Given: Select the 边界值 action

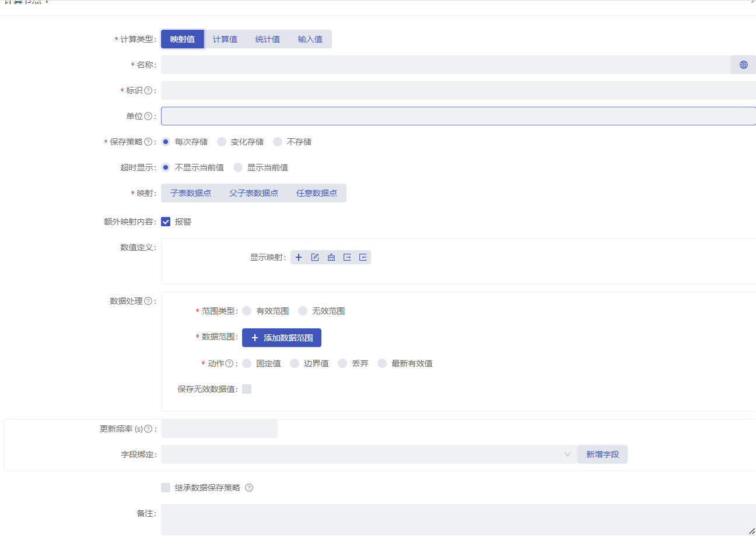Looking at the screenshot, I should [x=295, y=363].
